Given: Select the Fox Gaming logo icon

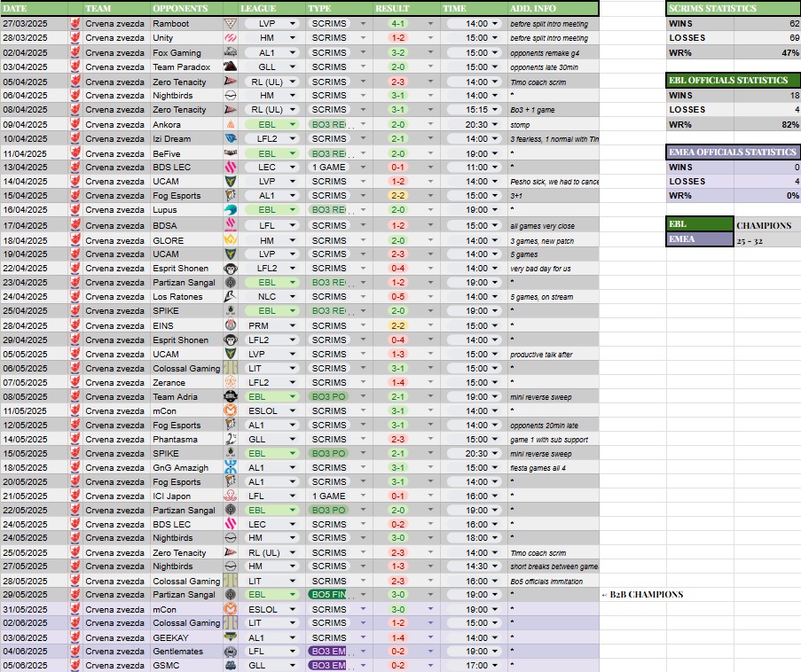Looking at the screenshot, I should click(x=231, y=52).
